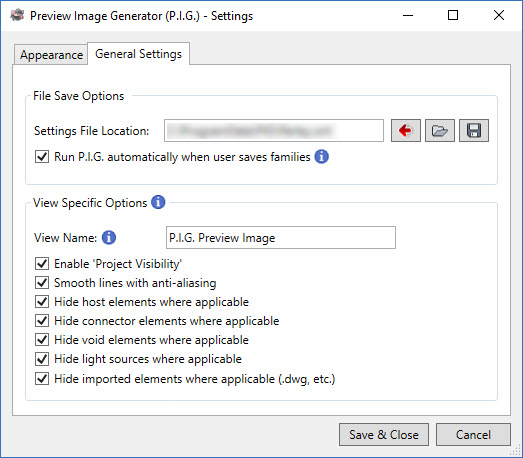Click the floppy disk save settings icon
This screenshot has height=458, width=523.
(x=474, y=130)
